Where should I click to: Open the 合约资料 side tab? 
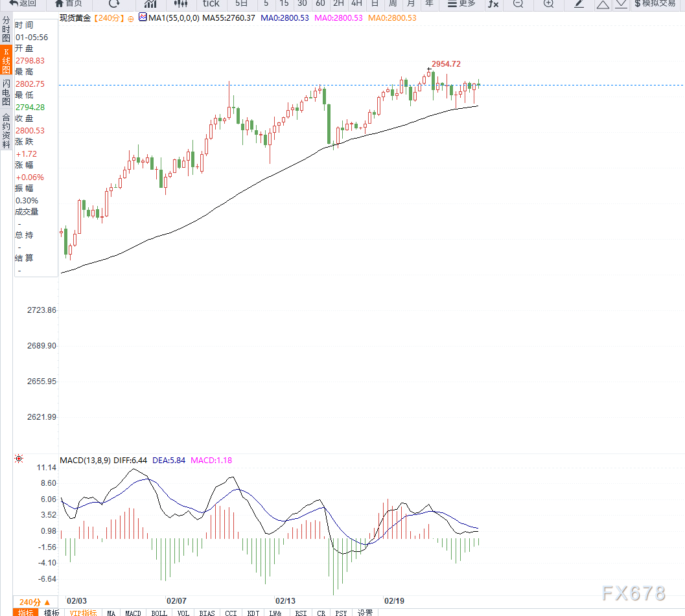pos(6,131)
